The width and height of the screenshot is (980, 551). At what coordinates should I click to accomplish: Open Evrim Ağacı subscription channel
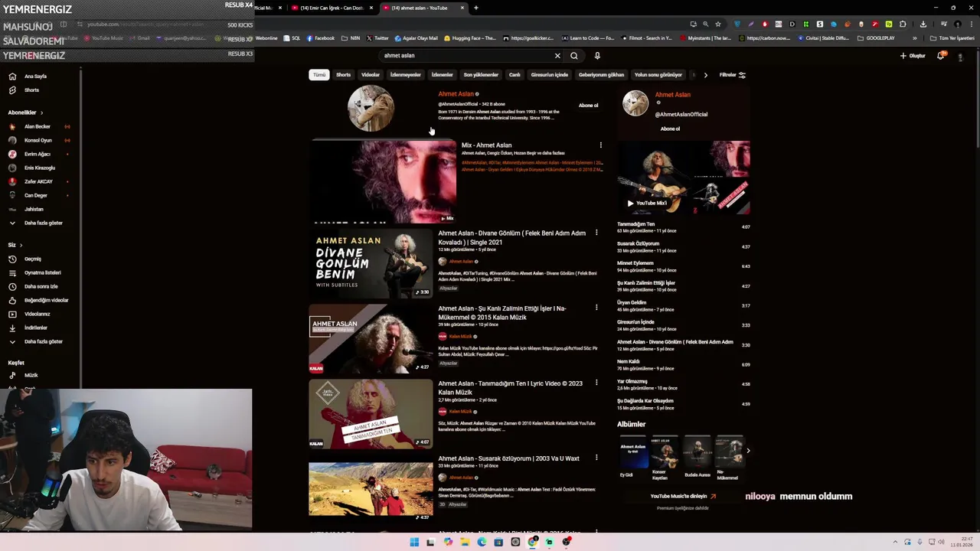(x=37, y=154)
